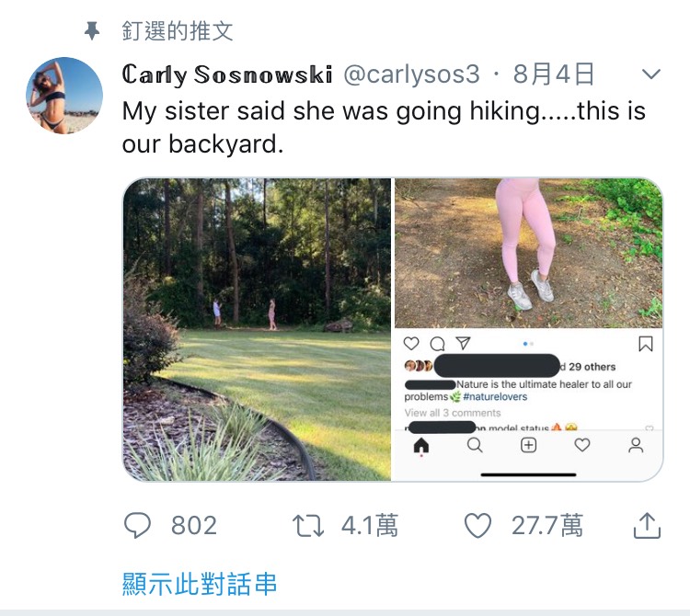This screenshot has height=616, width=690.
Task: Click the #naturelovers hashtag
Action: coord(494,396)
